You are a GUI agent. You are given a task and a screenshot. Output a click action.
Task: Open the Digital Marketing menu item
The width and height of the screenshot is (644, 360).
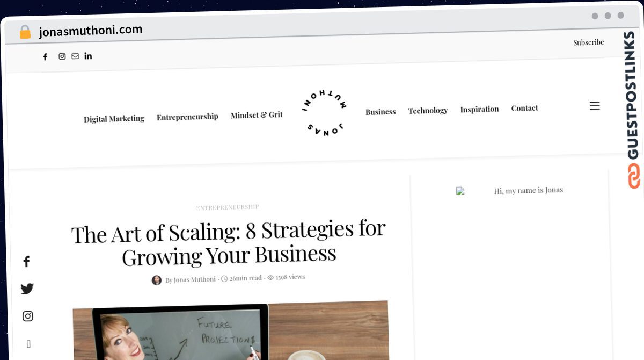pos(114,119)
